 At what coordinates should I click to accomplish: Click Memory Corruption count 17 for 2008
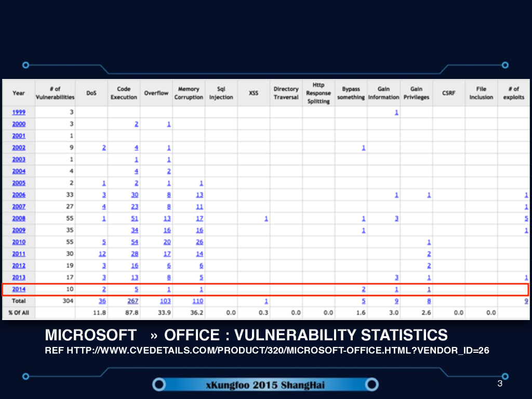click(199, 219)
